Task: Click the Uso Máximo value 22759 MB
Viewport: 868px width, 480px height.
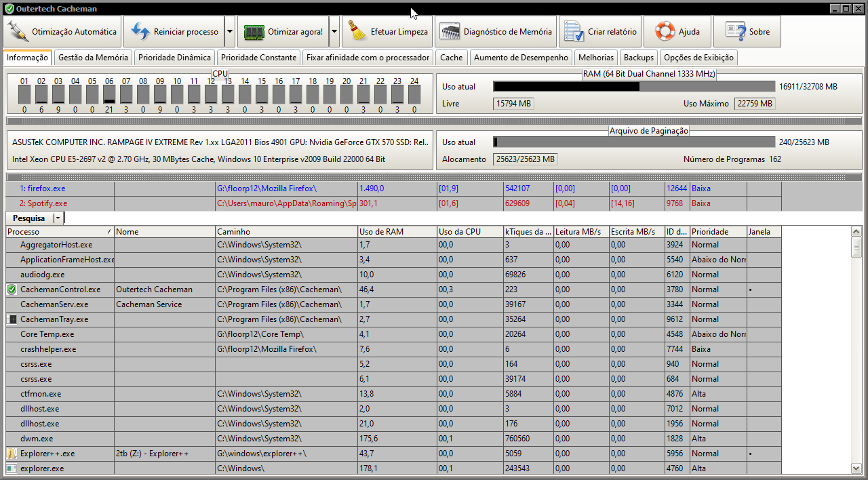Action: pos(754,104)
